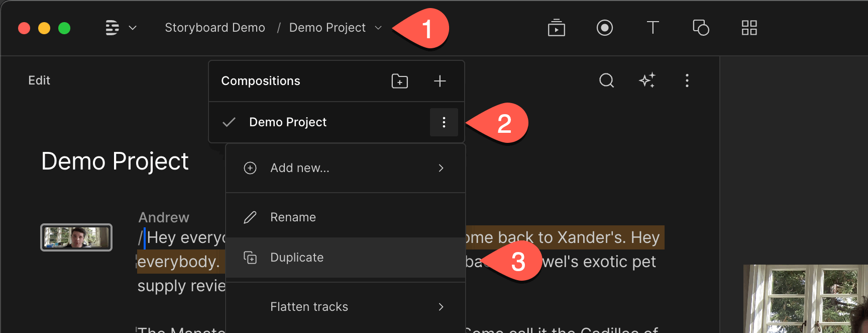This screenshot has height=333, width=868.
Task: Open script more options vertical dots
Action: [687, 80]
